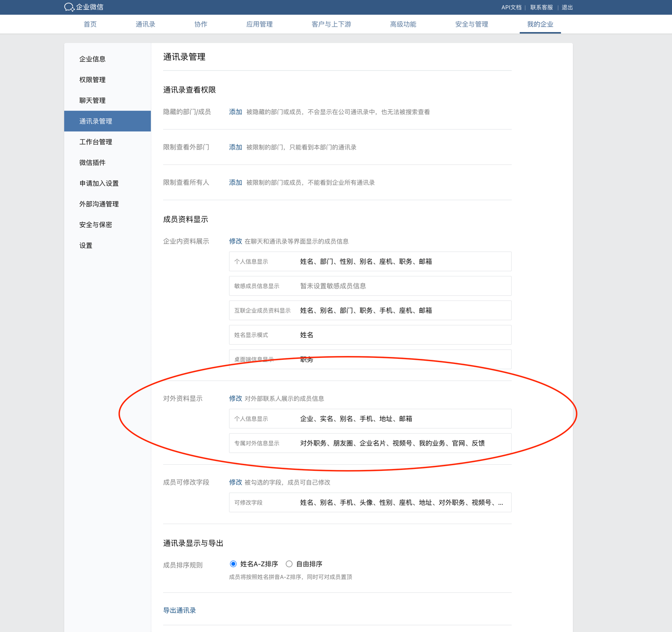
Task: Open the 协作 tab
Action: coord(201,24)
